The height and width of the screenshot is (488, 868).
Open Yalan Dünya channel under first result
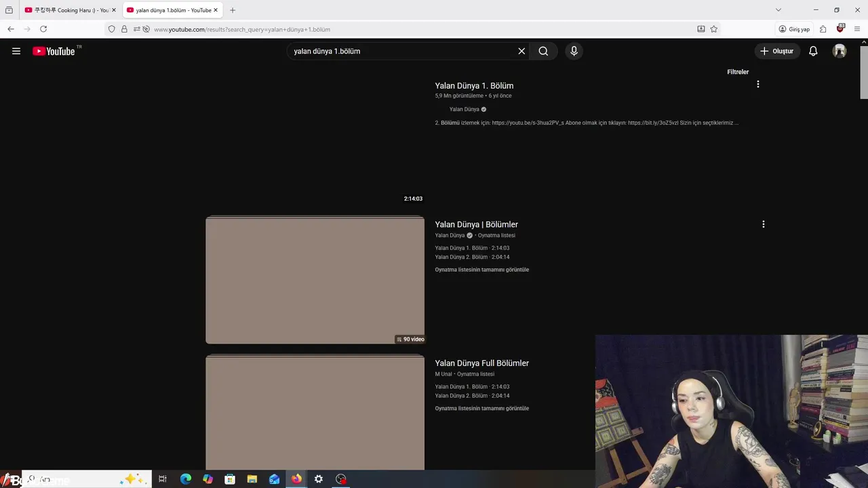[465, 109]
